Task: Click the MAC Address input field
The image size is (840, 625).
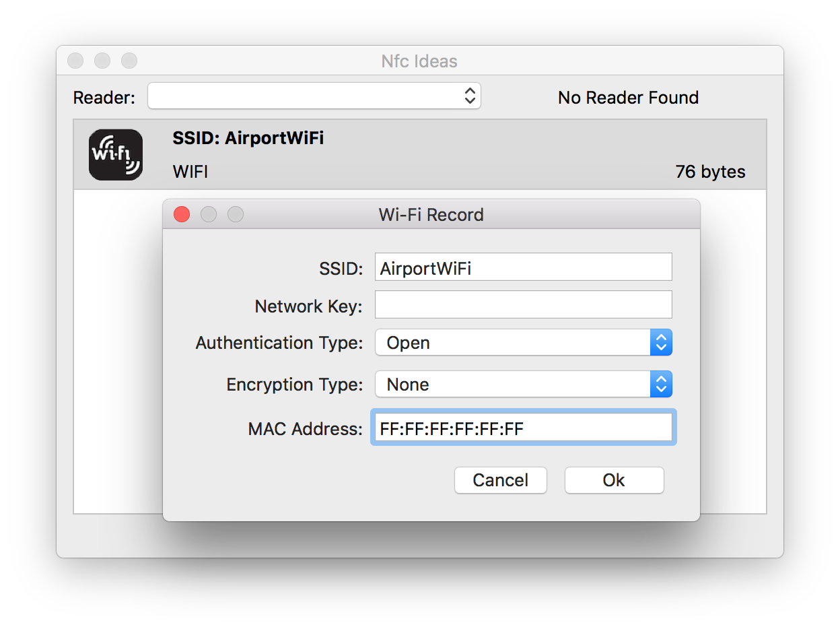Action: [524, 428]
